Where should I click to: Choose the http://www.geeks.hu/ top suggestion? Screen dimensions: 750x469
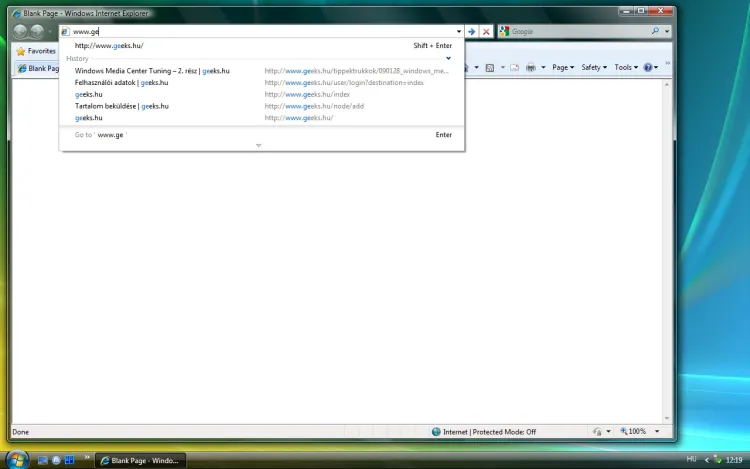109,46
